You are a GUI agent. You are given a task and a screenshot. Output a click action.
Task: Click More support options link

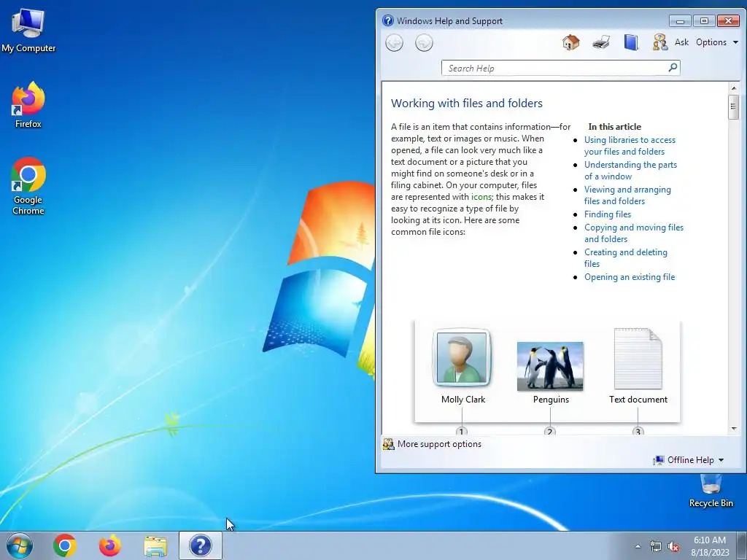[439, 444]
